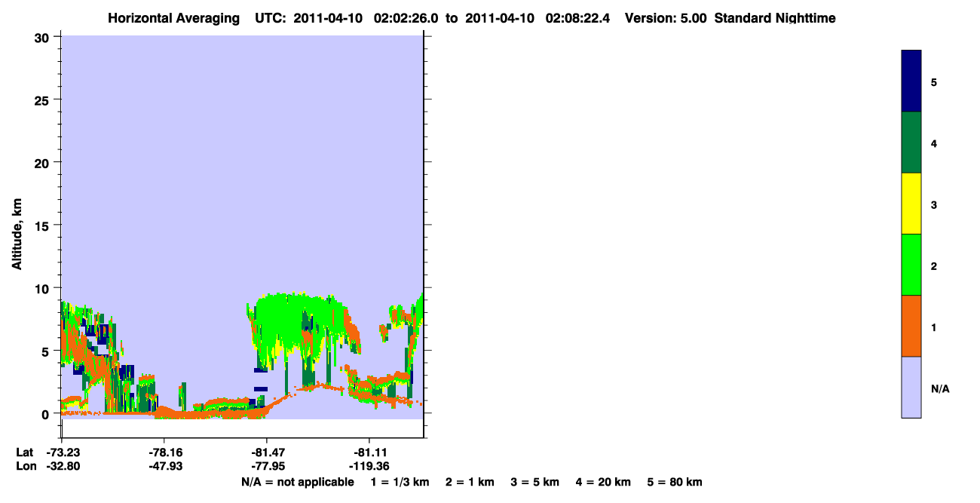Viewport: 980px width, 503px height.
Task: Click the bright green colorbar segment labeled 2
Action: click(911, 265)
